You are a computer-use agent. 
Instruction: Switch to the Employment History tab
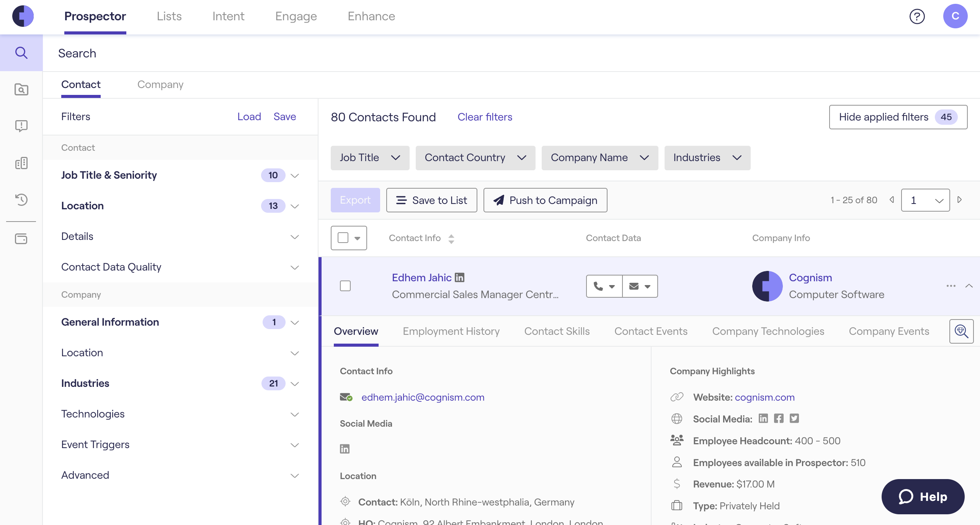pyautogui.click(x=451, y=331)
